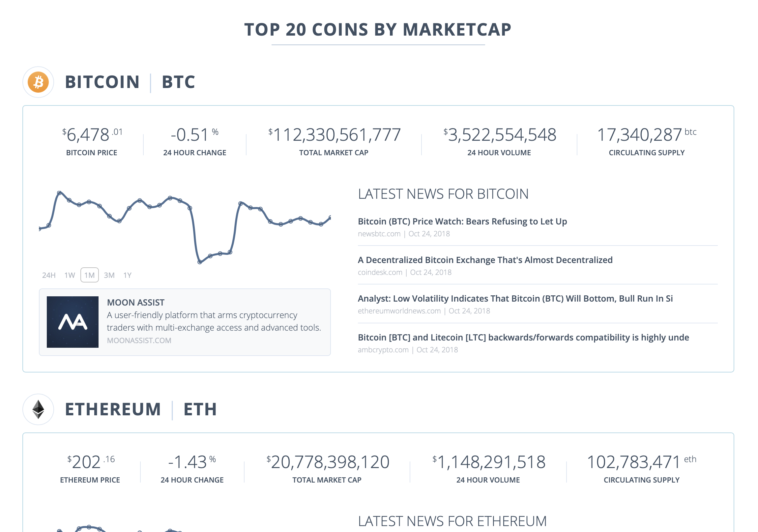This screenshot has height=532, width=758.
Task: Open the coindesk.com decentralized exchange article
Action: click(x=485, y=260)
